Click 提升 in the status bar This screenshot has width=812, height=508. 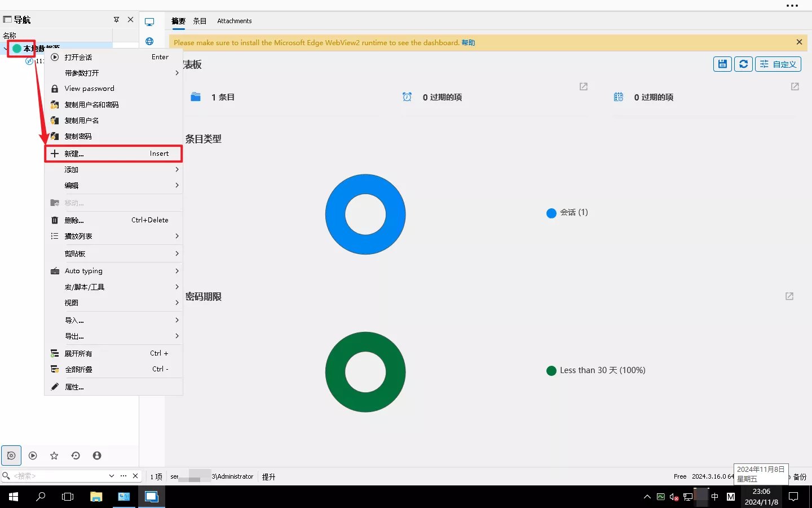point(269,477)
